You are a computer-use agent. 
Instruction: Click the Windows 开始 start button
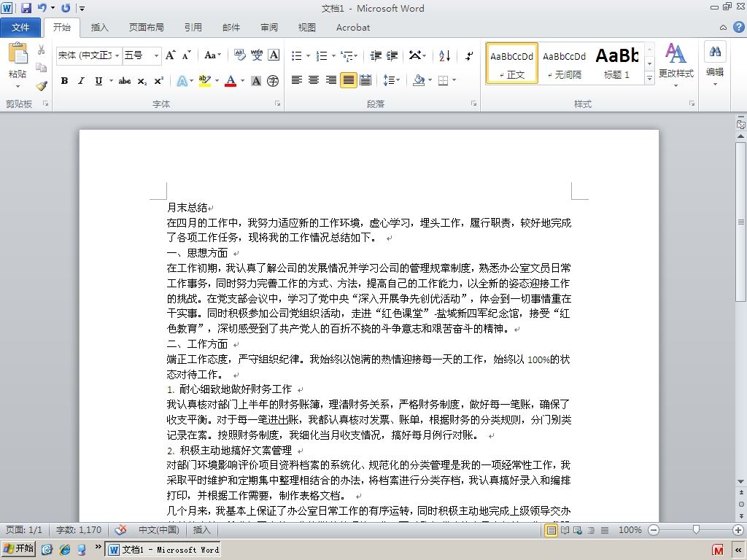click(x=18, y=549)
